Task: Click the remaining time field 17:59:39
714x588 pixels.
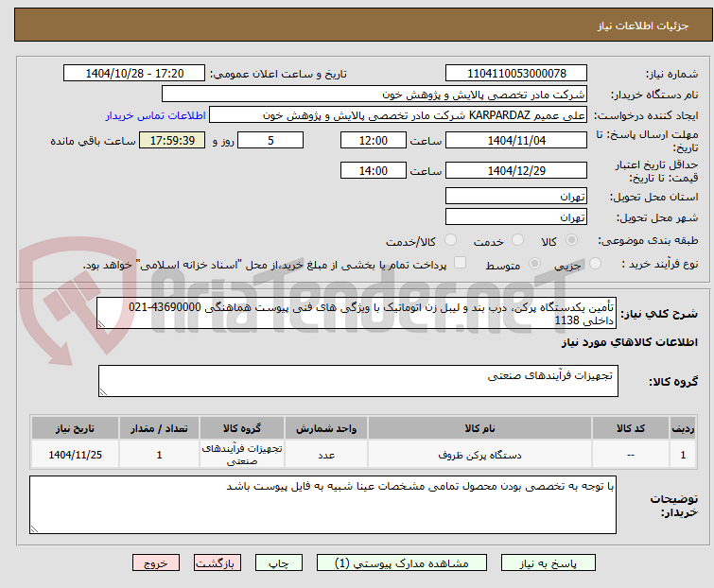Action: [x=172, y=140]
